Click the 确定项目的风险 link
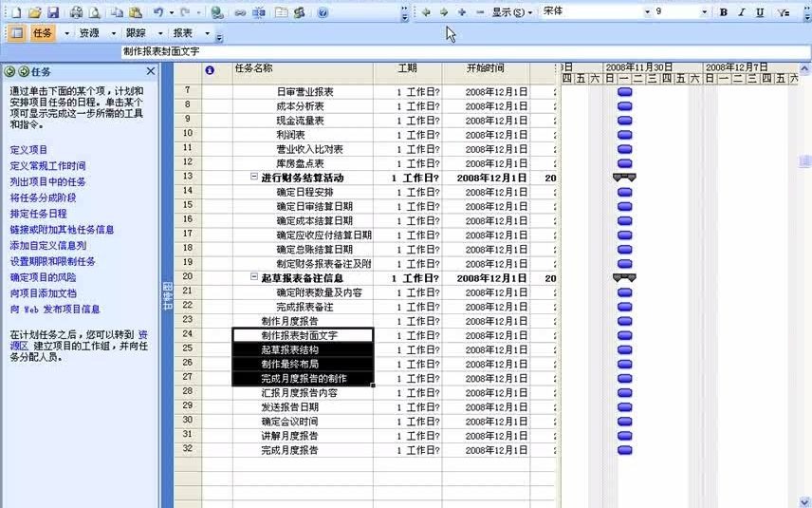This screenshot has width=812, height=508. click(x=43, y=277)
